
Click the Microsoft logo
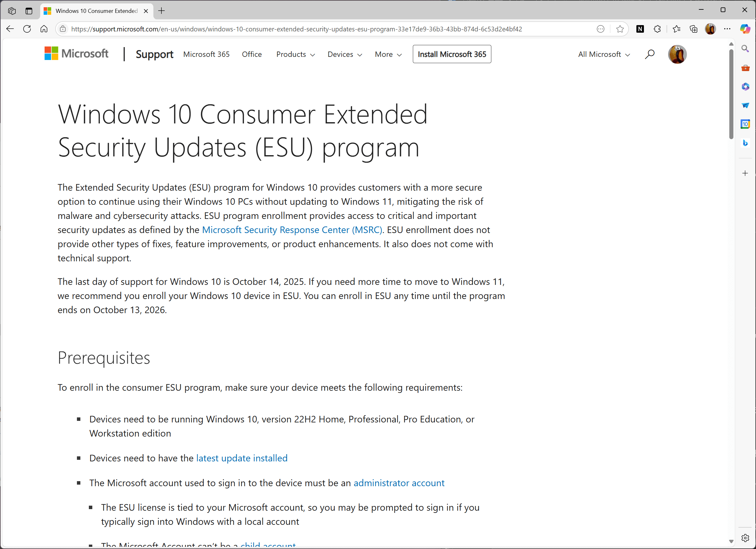[x=76, y=53]
